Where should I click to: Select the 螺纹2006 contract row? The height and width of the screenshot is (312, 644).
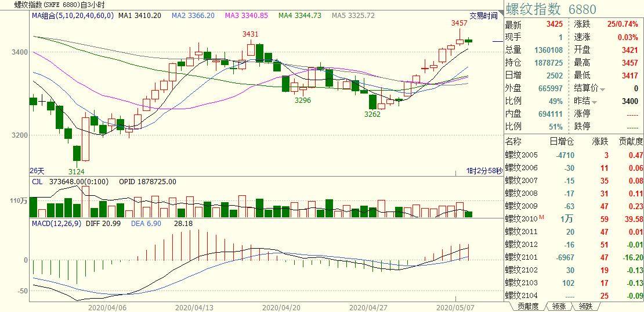[x=574, y=168]
